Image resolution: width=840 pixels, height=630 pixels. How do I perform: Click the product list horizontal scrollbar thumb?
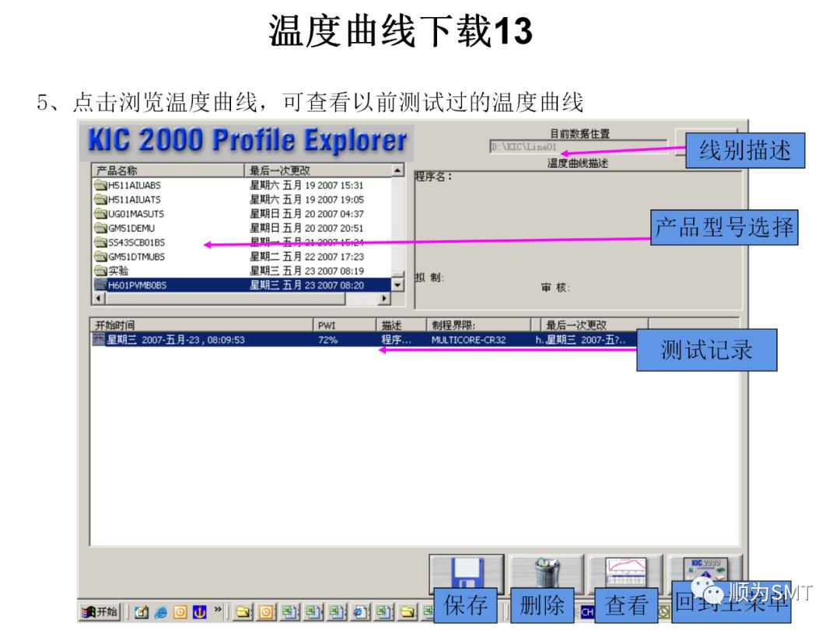[x=225, y=299]
